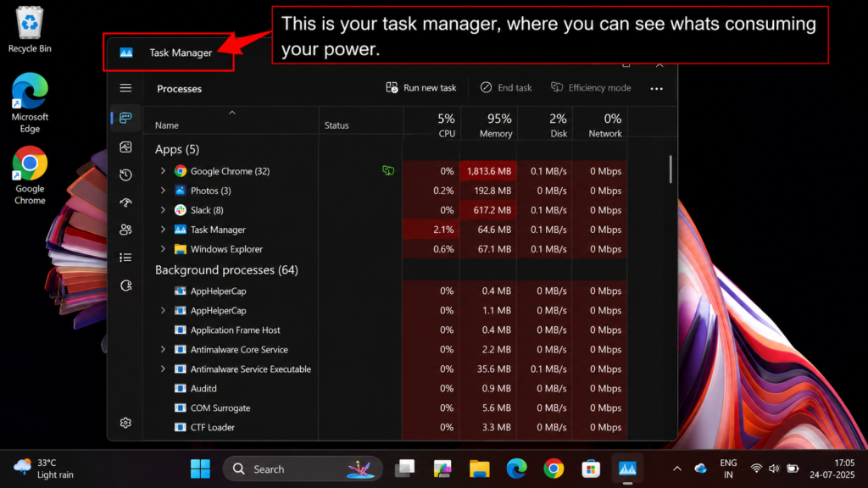Click the Google Chrome process icon
The image size is (868, 488).
tap(181, 171)
